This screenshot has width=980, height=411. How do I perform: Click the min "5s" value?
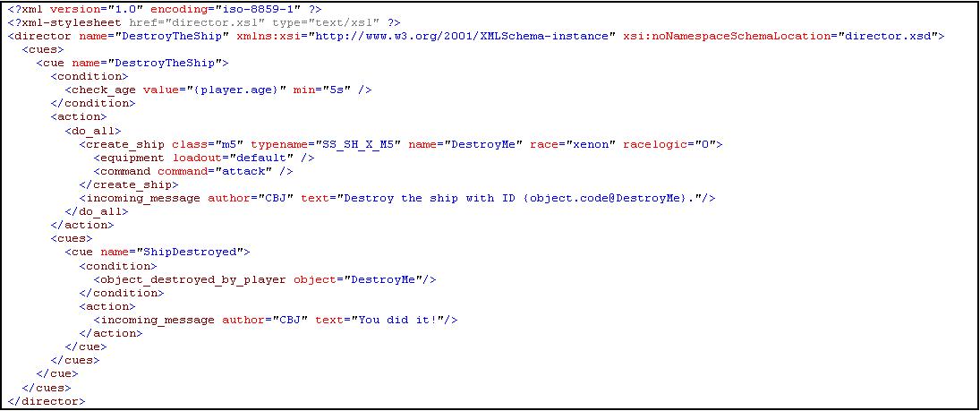click(337, 90)
